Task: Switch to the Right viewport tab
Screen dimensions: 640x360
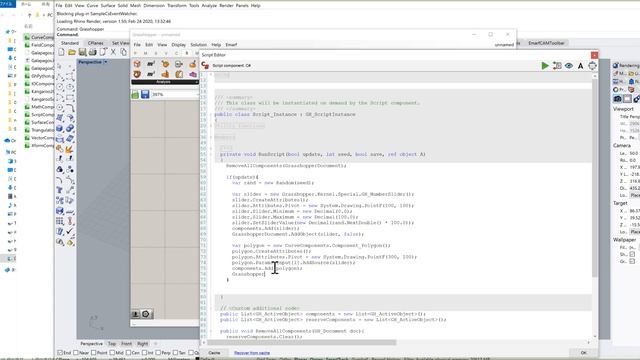Action: [x=142, y=344]
